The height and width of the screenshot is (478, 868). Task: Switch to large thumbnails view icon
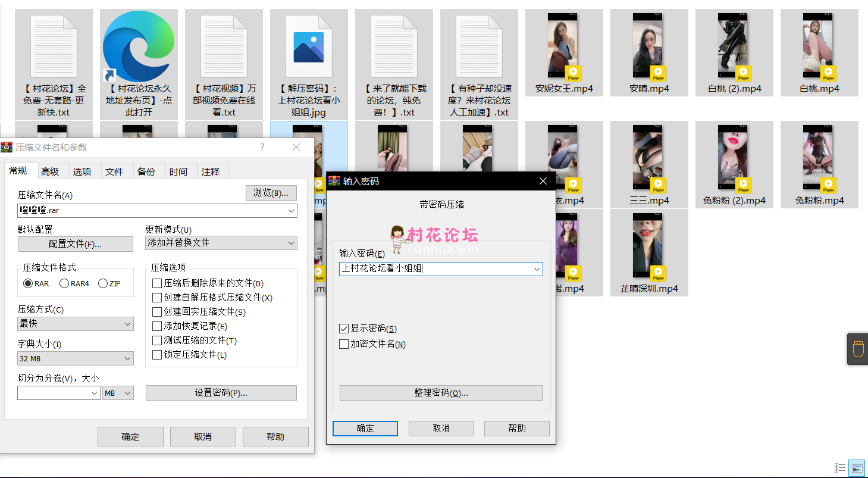pyautogui.click(x=856, y=468)
